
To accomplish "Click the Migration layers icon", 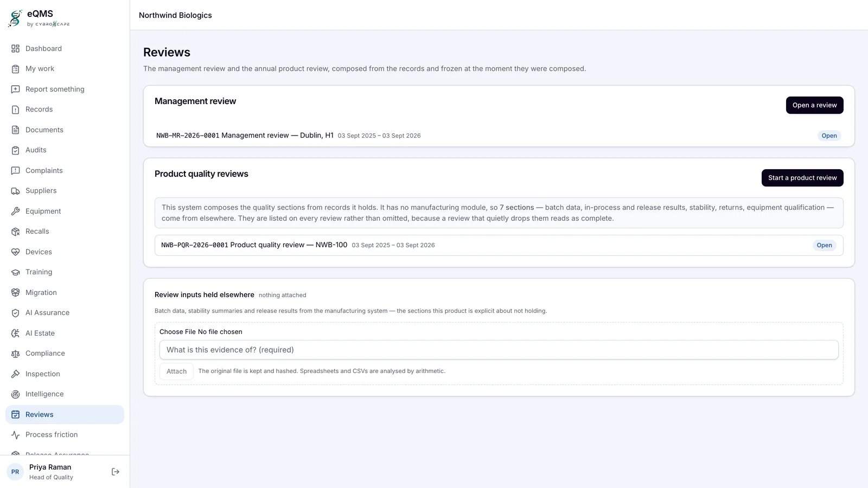I will click(15, 293).
